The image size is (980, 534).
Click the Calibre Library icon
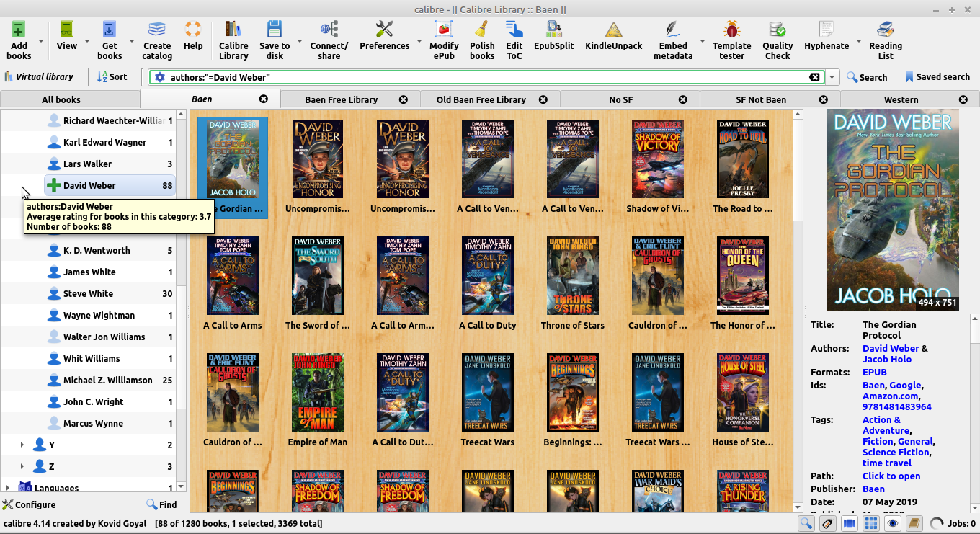[233, 30]
